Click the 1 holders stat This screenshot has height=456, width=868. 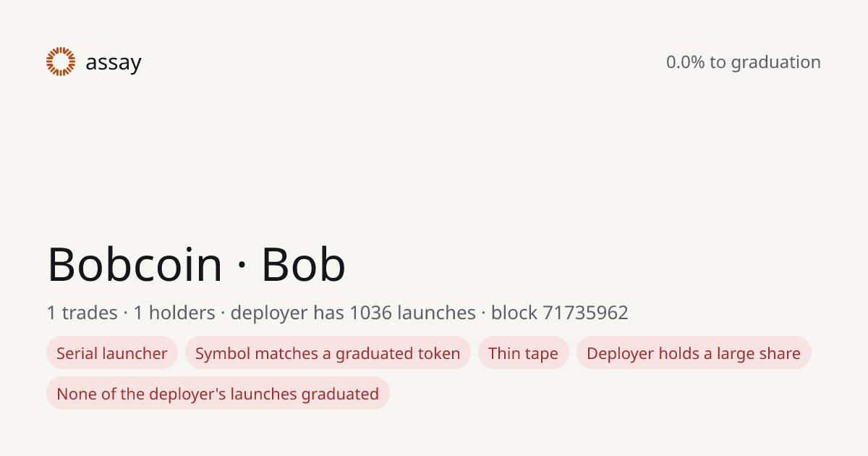[x=174, y=313]
